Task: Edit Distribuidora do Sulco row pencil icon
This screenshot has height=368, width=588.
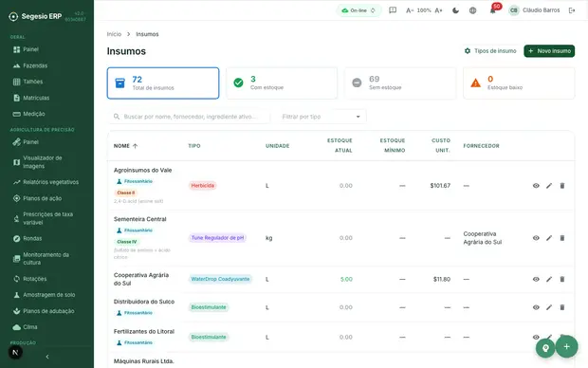Action: coord(549,307)
